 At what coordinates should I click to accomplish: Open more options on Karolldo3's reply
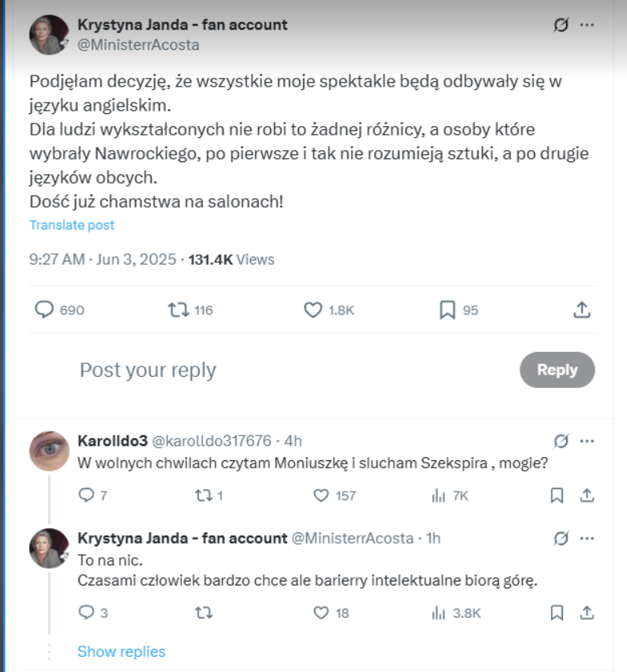587,441
